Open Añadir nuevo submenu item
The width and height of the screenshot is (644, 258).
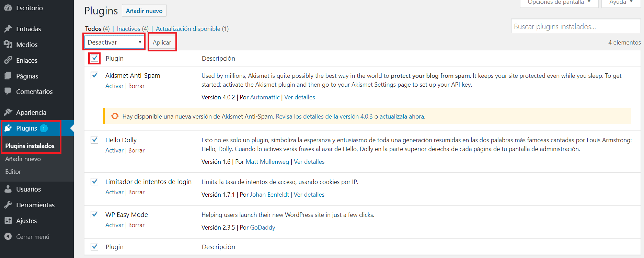pyautogui.click(x=23, y=159)
